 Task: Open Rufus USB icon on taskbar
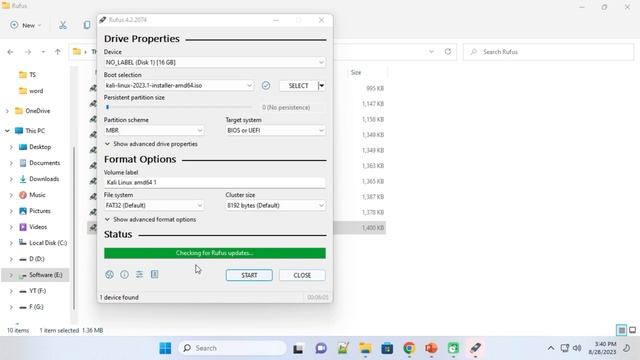475,348
